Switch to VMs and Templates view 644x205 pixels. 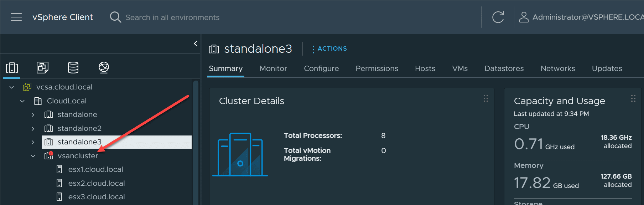tap(43, 67)
